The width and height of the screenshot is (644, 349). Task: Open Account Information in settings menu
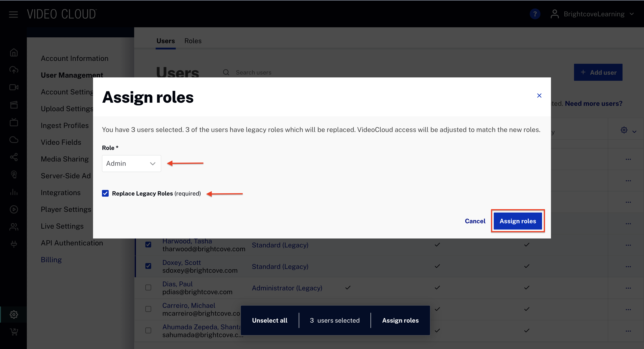(74, 58)
